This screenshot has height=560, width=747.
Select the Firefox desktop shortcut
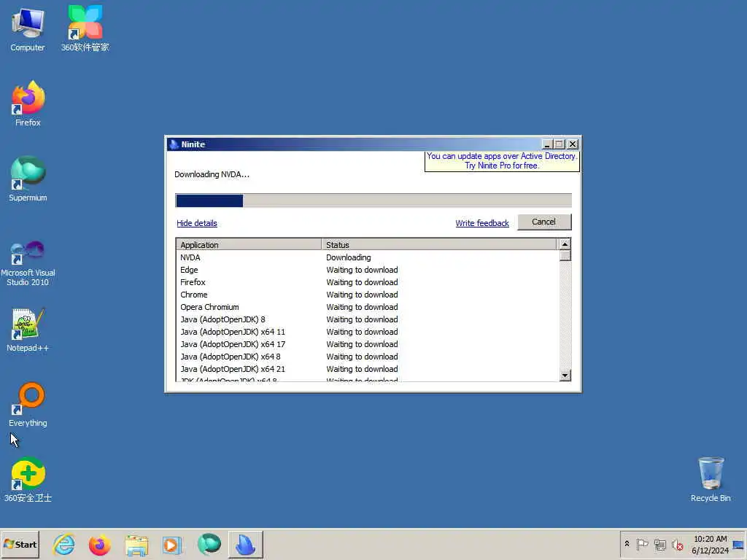(x=28, y=104)
